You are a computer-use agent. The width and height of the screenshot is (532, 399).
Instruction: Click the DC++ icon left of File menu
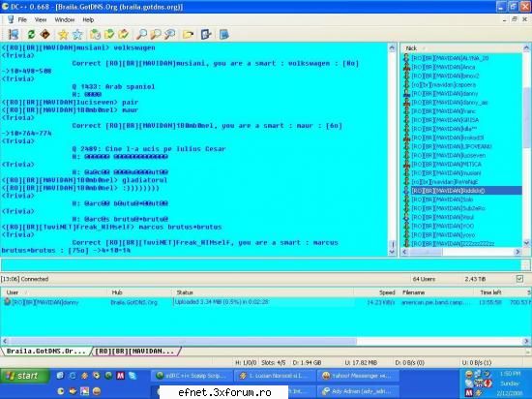[11, 19]
